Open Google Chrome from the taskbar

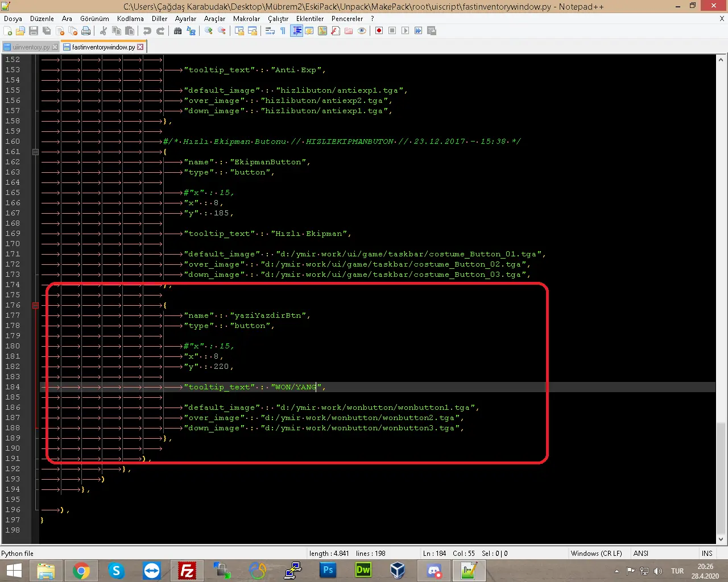[x=81, y=571]
